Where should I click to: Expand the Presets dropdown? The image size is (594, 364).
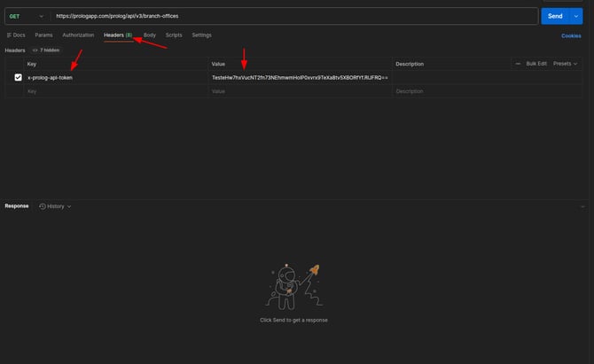565,64
